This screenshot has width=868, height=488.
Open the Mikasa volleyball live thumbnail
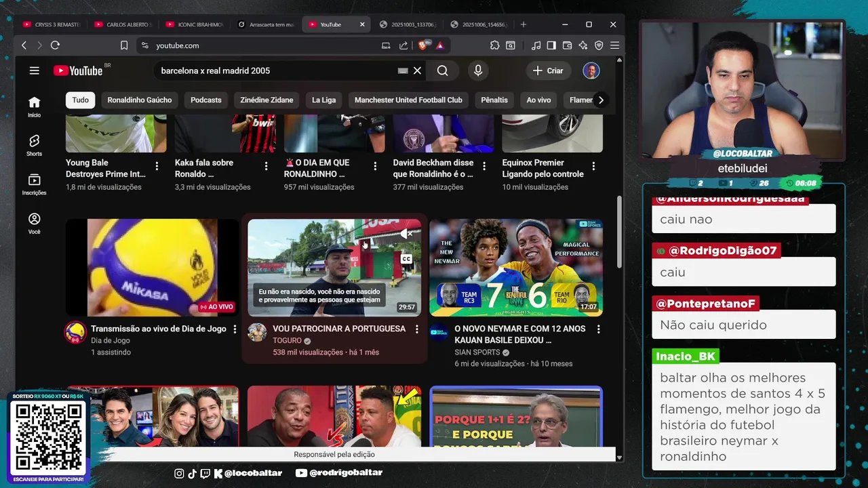pyautogui.click(x=153, y=267)
